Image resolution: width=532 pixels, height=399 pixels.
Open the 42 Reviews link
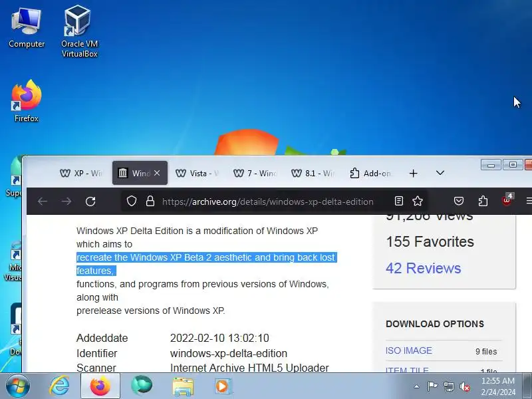[423, 269]
